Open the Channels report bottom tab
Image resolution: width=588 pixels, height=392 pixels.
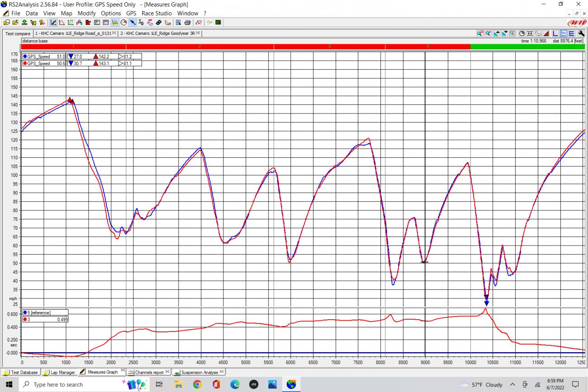click(148, 373)
